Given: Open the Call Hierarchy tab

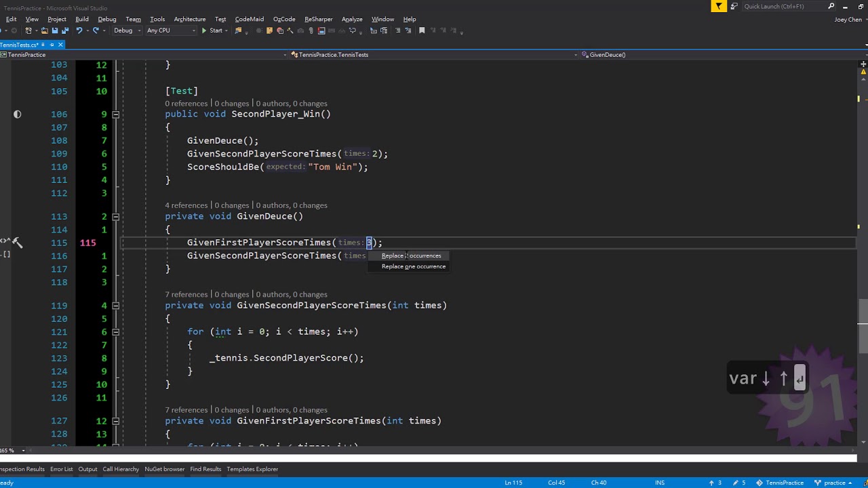Looking at the screenshot, I should pos(121,469).
